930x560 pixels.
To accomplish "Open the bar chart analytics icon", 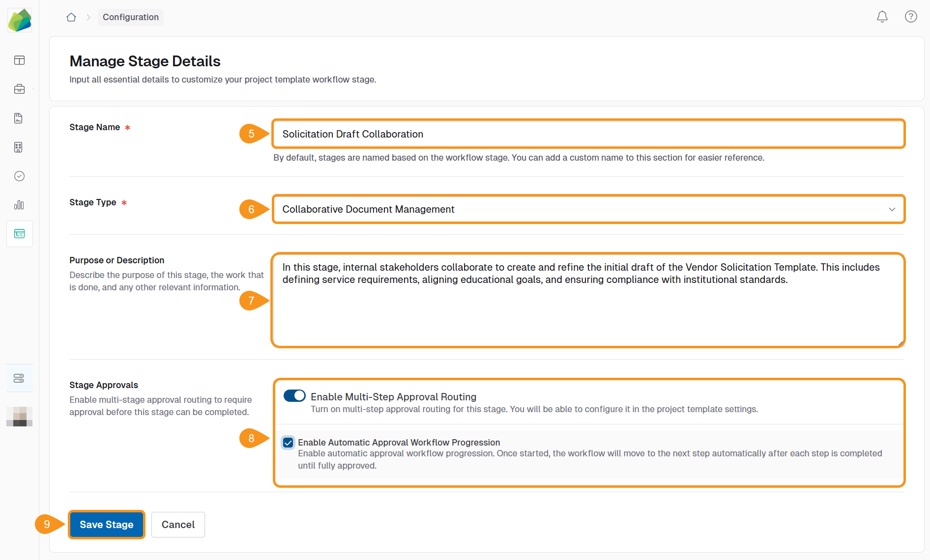I will pyautogui.click(x=19, y=205).
